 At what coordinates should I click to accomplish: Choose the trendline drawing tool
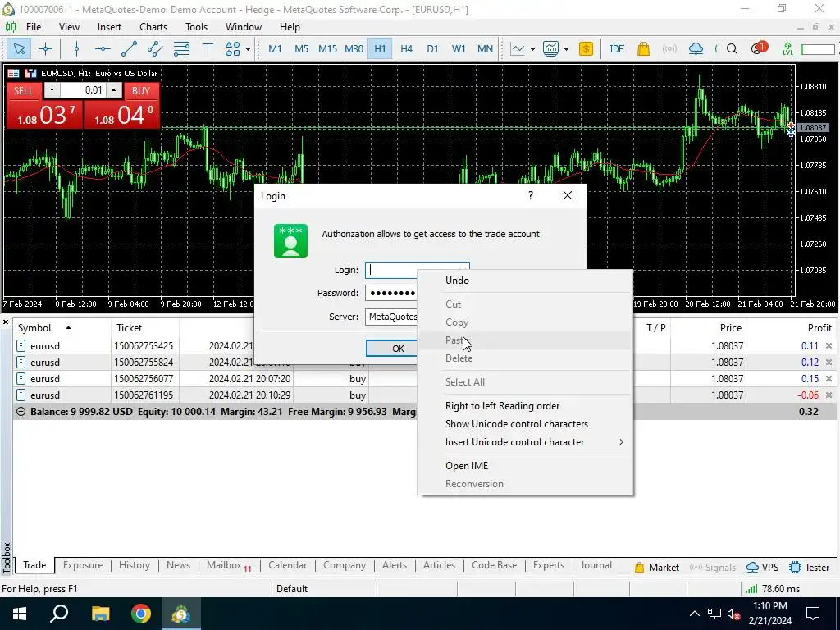(129, 49)
